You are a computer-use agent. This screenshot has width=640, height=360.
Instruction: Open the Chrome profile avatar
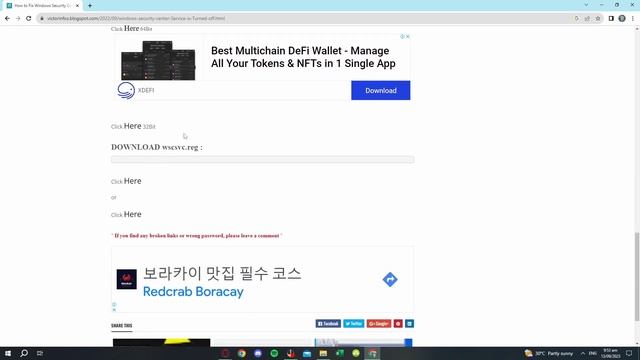622,18
